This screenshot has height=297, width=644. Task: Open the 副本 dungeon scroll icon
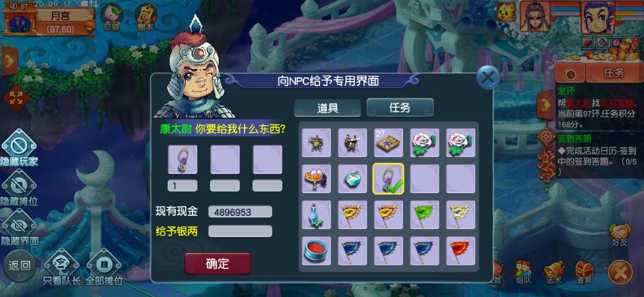[x=146, y=17]
